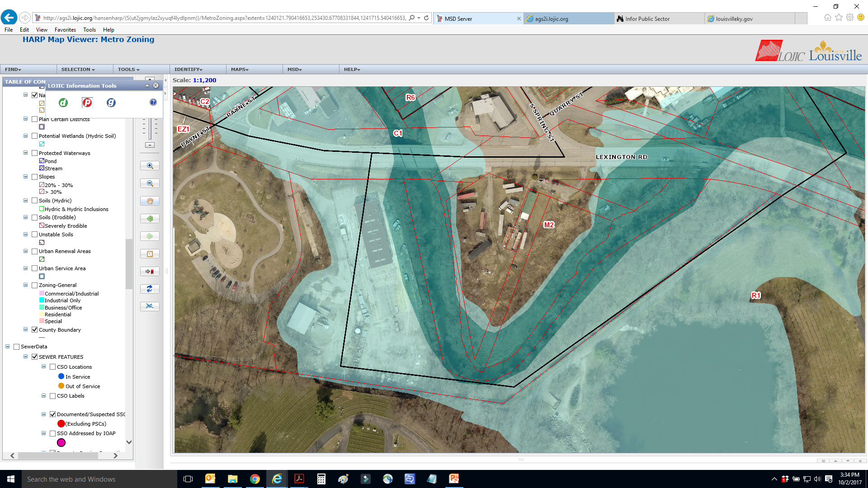
Task: Open the MAPS toolbar menu
Action: tap(240, 69)
